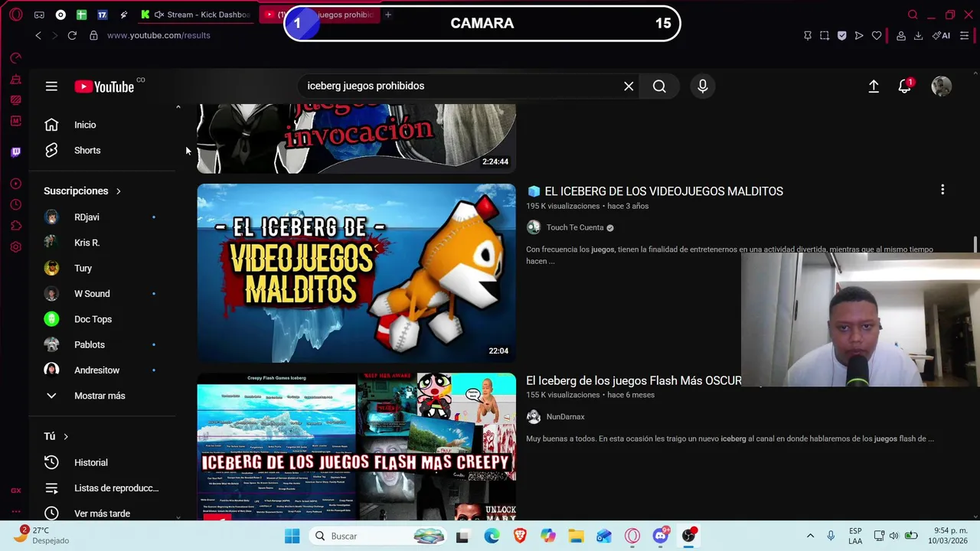Open the Windows Start menu
The image size is (980, 551).
292,536
